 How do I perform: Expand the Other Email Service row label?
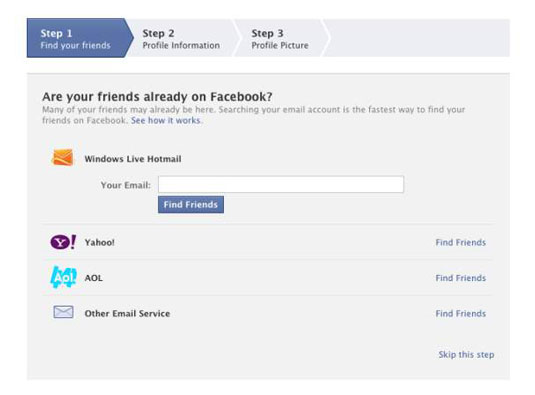127,313
